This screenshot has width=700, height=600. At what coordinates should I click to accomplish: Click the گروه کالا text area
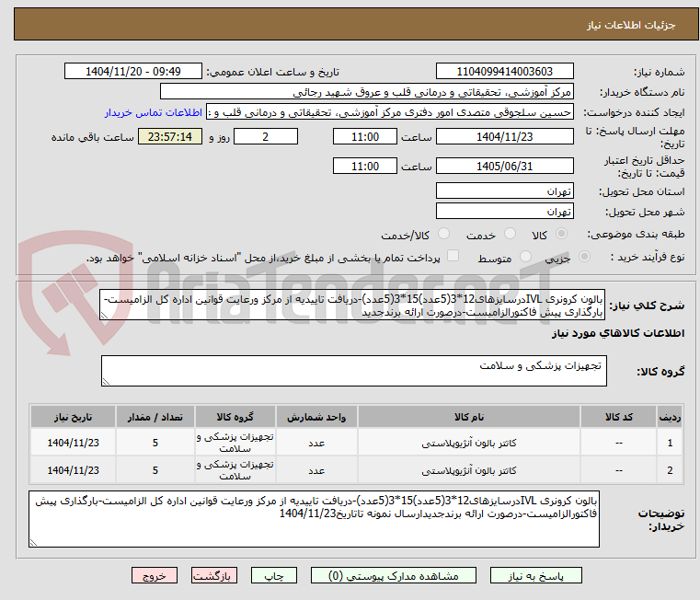pyautogui.click(x=353, y=371)
